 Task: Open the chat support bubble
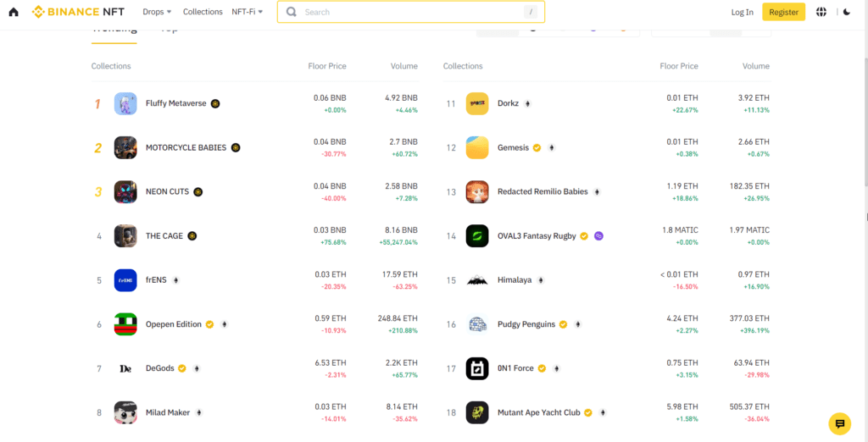(x=839, y=423)
